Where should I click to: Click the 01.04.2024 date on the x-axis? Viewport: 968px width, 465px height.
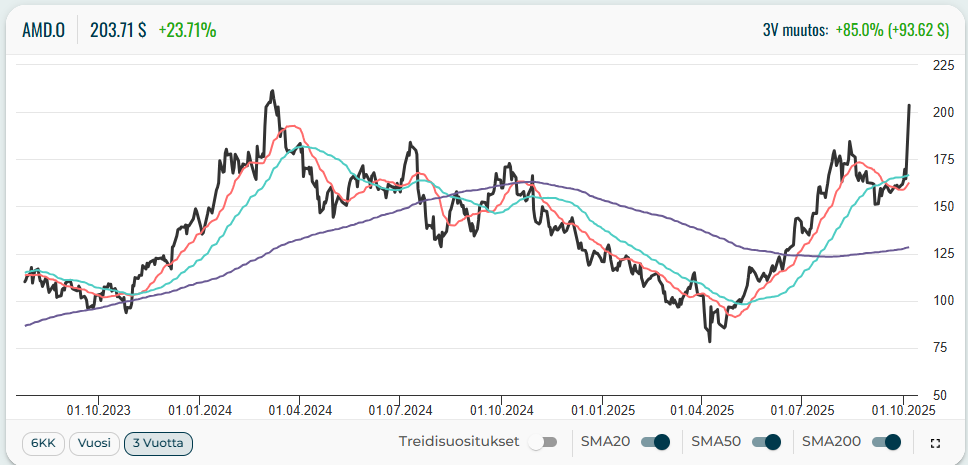(299, 409)
